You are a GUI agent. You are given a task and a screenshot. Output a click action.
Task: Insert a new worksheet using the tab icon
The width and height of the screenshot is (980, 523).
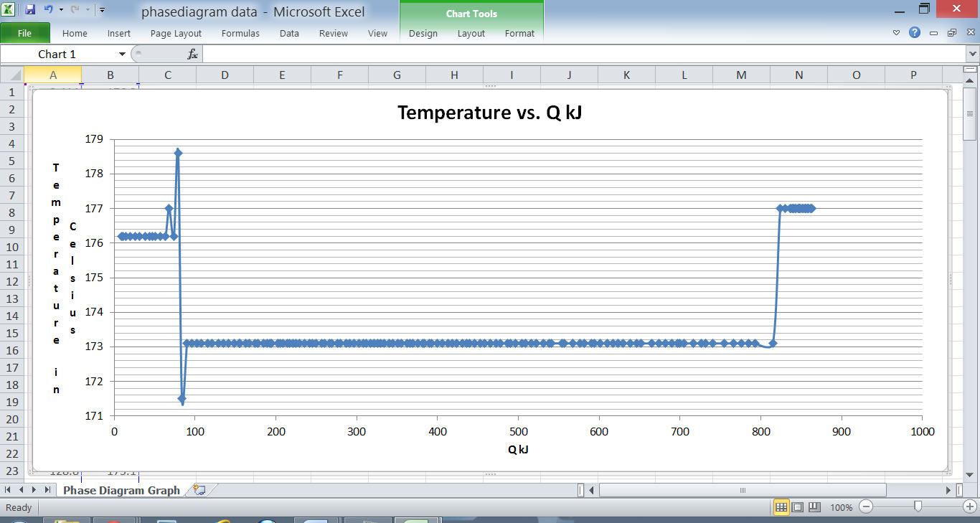pos(199,490)
